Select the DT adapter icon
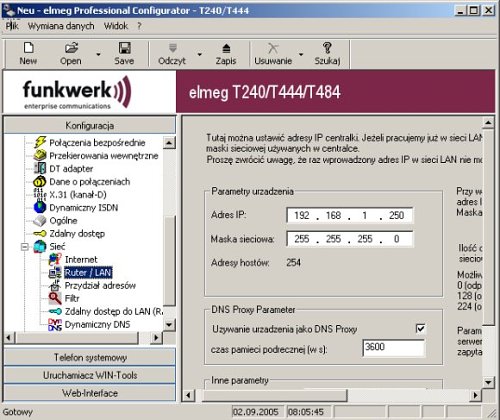The image size is (500, 420). [40, 168]
